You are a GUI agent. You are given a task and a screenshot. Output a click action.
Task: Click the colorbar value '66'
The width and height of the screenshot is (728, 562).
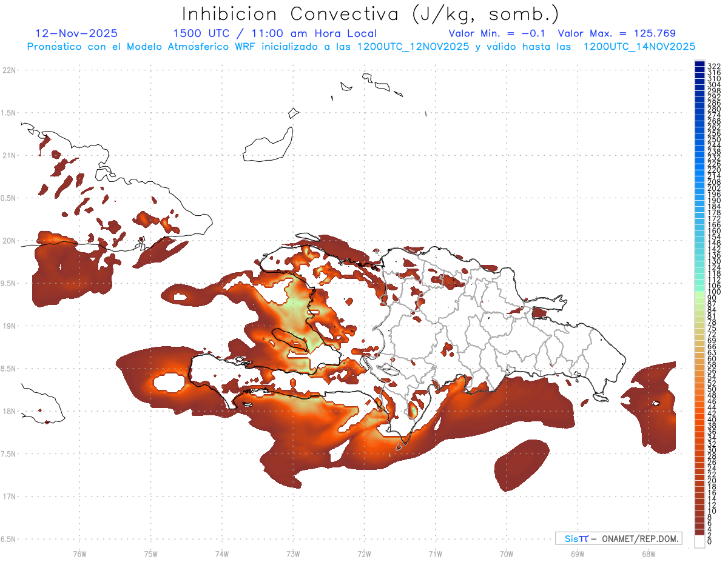712,346
